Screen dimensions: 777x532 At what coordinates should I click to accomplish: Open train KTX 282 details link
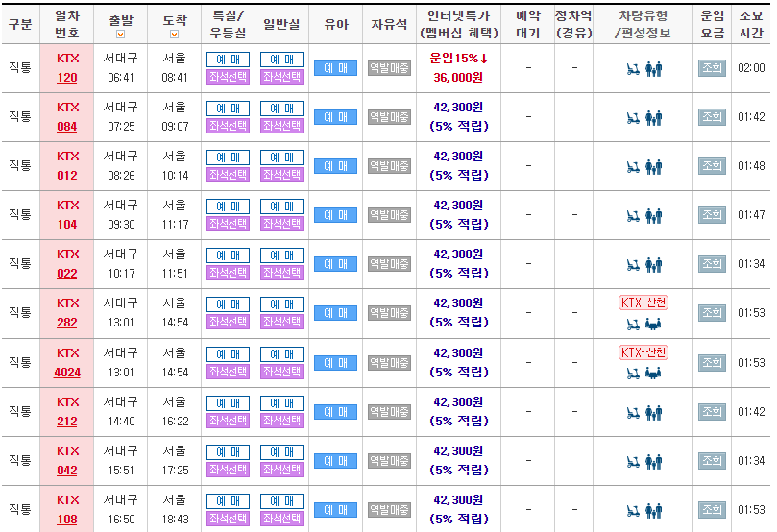tap(67, 323)
